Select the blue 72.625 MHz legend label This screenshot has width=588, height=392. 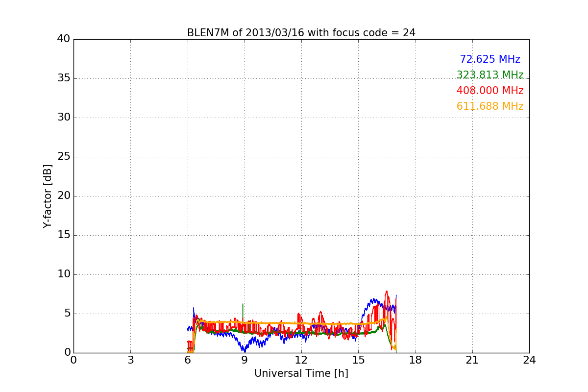pos(490,59)
